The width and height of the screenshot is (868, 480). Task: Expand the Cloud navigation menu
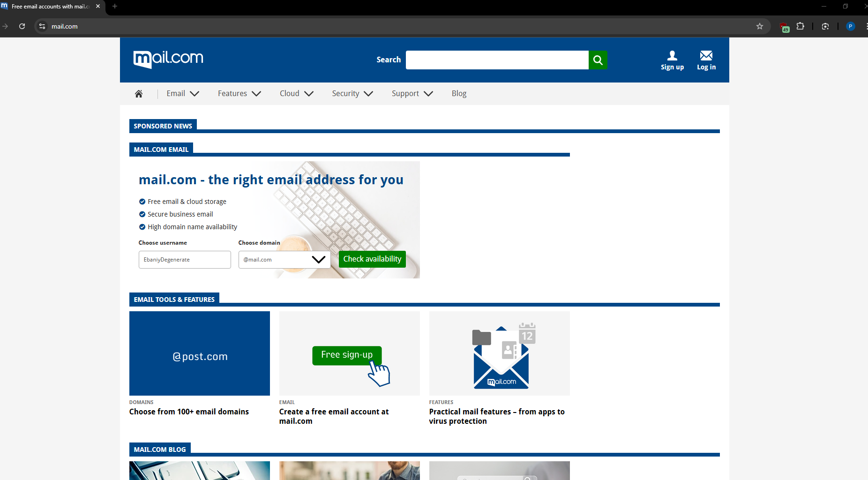[297, 94]
